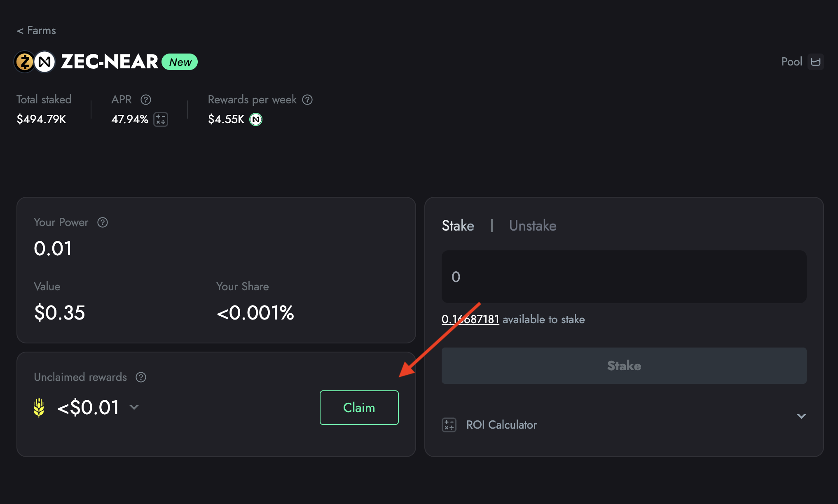This screenshot has height=504, width=838.
Task: Expand the unclaimed rewards dropdown arrow
Action: click(x=134, y=407)
